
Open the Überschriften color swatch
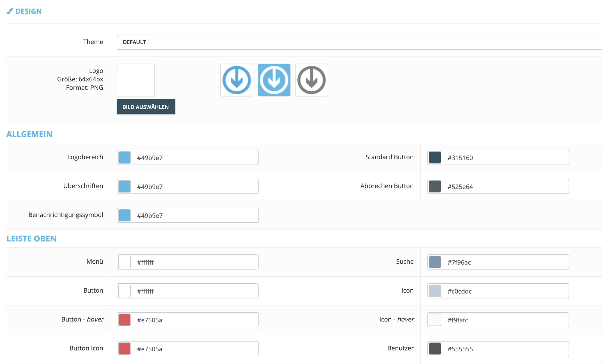tap(124, 186)
